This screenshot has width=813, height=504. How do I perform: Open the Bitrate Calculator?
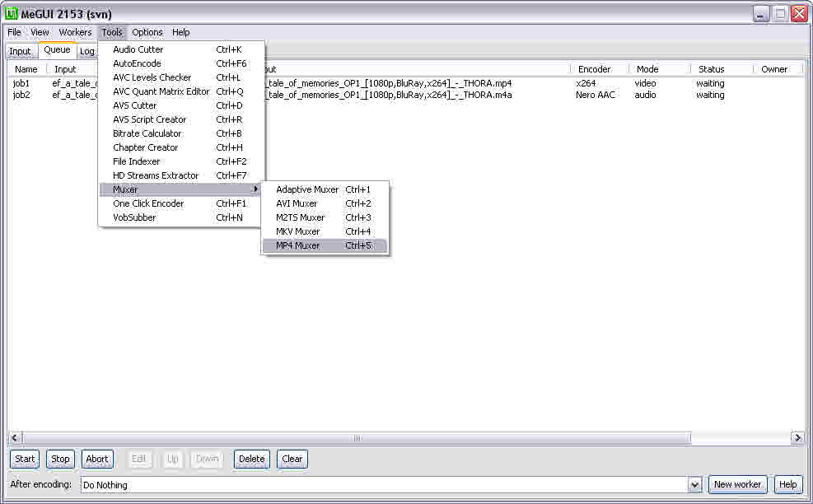point(180,133)
